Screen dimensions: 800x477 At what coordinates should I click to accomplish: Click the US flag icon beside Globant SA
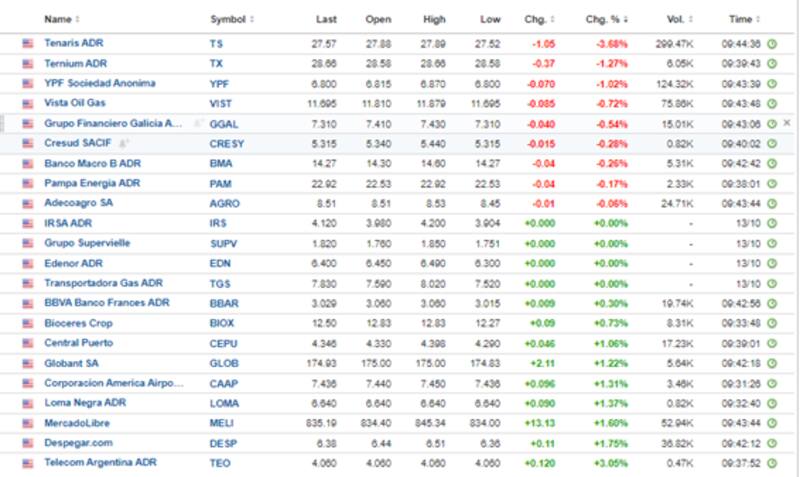(27, 363)
